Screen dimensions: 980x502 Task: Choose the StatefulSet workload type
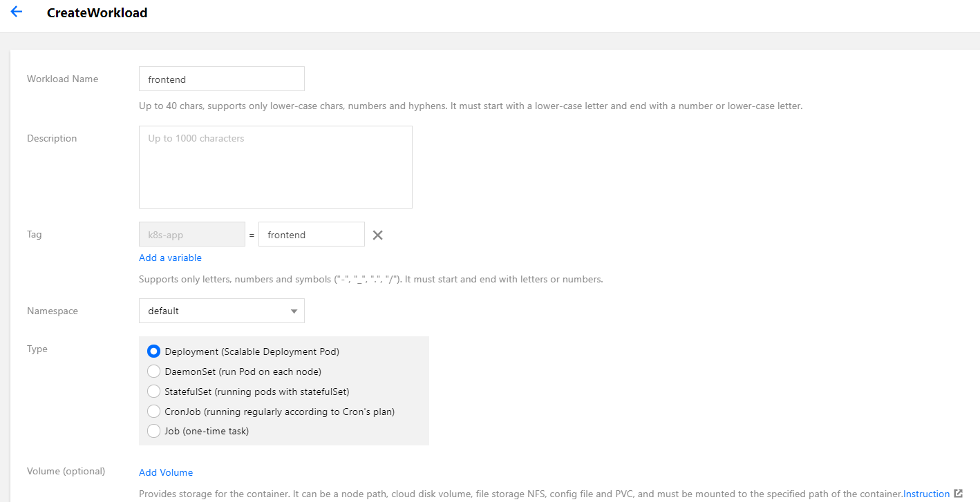click(154, 392)
